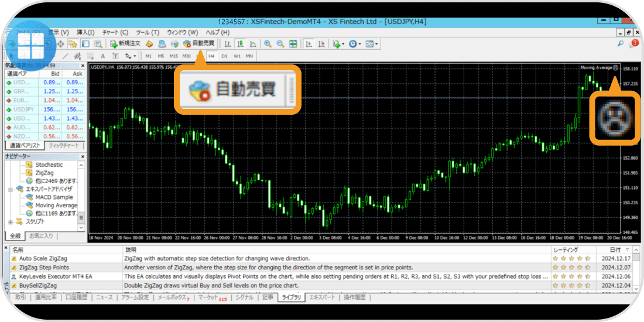
Task: Switch to Navigator お気に入り tab
Action: 40,236
